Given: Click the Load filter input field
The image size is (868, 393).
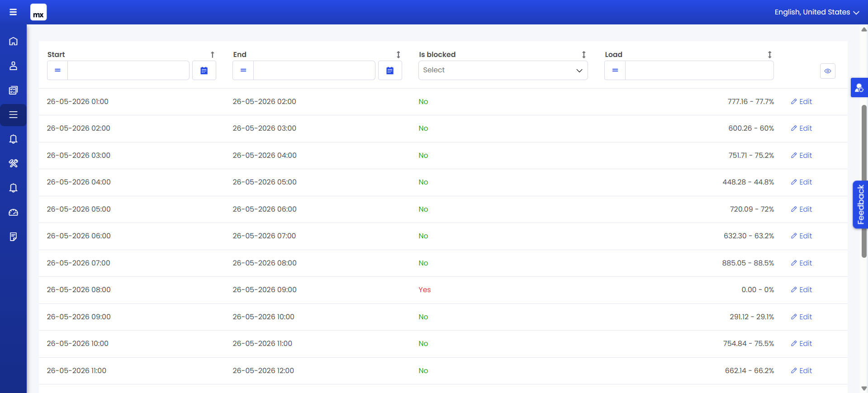Looking at the screenshot, I should (x=699, y=71).
